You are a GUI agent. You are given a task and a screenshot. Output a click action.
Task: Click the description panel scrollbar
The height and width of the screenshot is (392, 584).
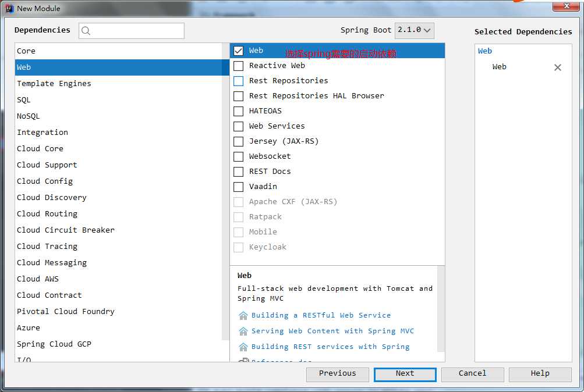coord(441,309)
